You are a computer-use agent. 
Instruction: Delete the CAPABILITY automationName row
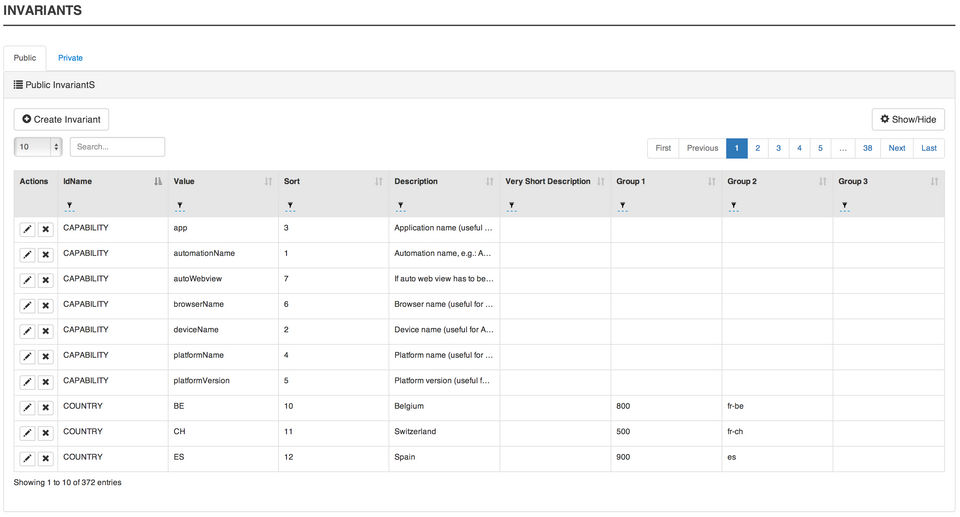(45, 255)
